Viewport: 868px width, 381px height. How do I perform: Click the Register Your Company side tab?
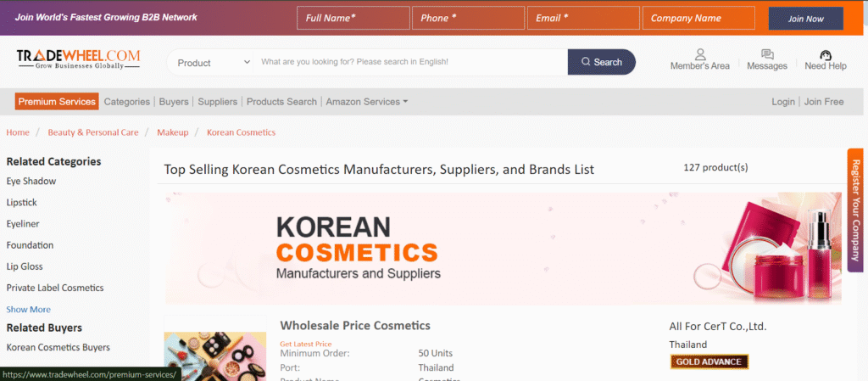[855, 210]
